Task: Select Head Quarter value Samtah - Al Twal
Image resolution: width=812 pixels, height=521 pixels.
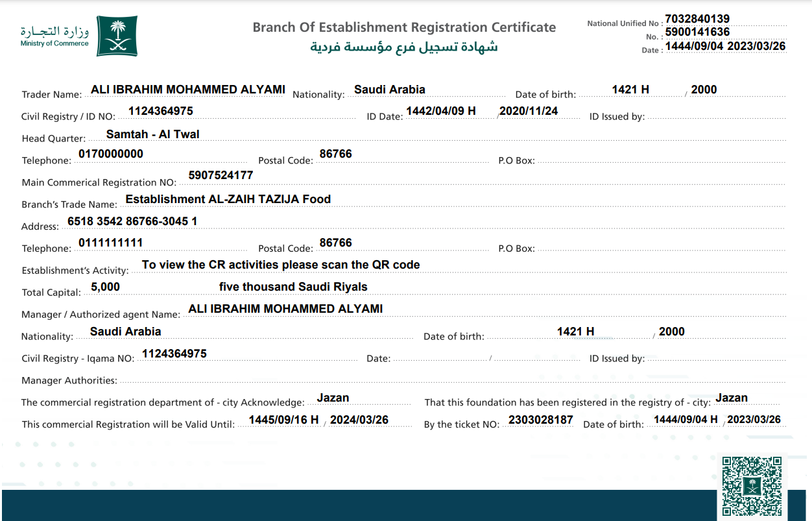Action: point(152,134)
